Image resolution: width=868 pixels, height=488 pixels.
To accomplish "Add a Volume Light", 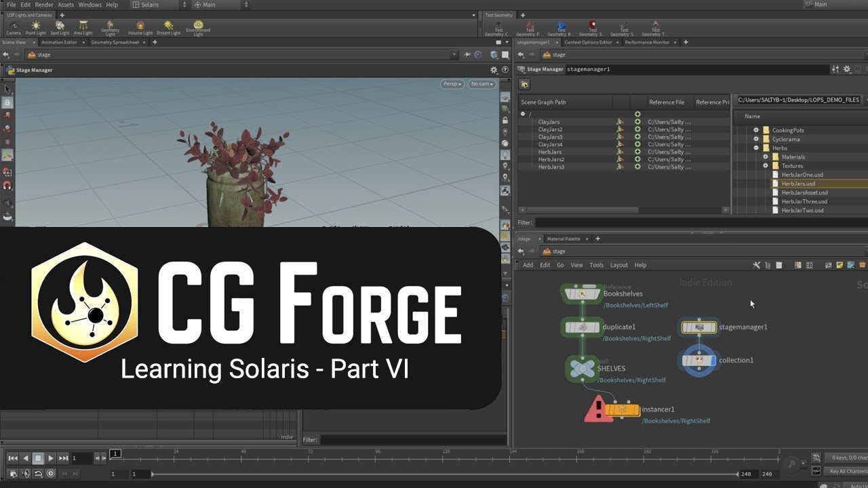I will click(140, 28).
